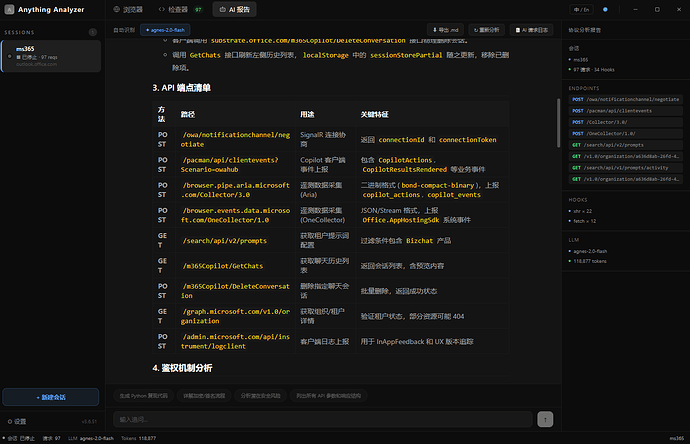The width and height of the screenshot is (690, 444).
Task: Click the 3. API 端点清单 heading
Action: click(181, 88)
